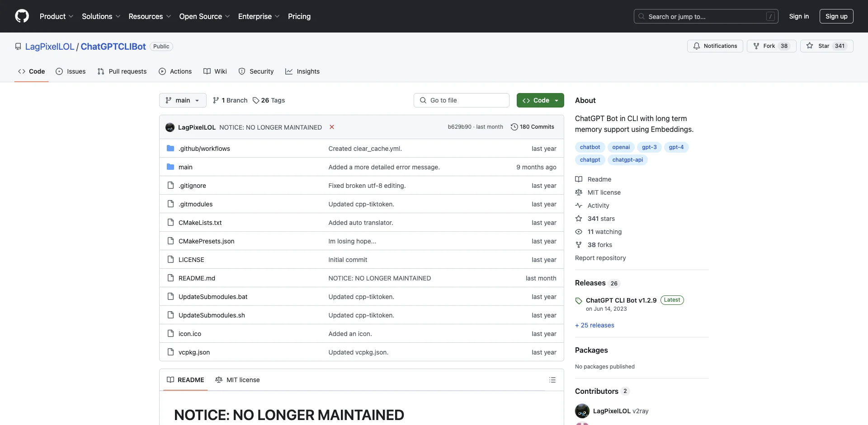This screenshot has width=868, height=425.
Task: Click the Pricing link
Action: [299, 16]
